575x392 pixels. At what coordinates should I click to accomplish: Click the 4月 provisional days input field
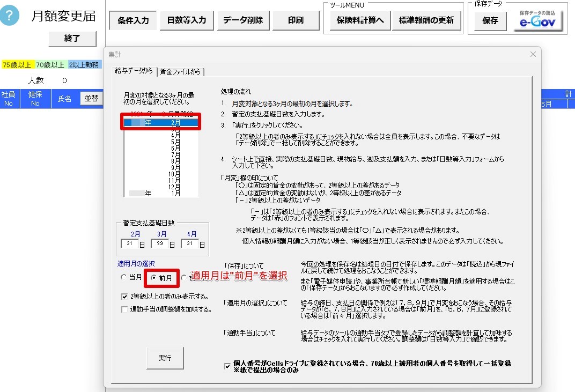point(190,243)
